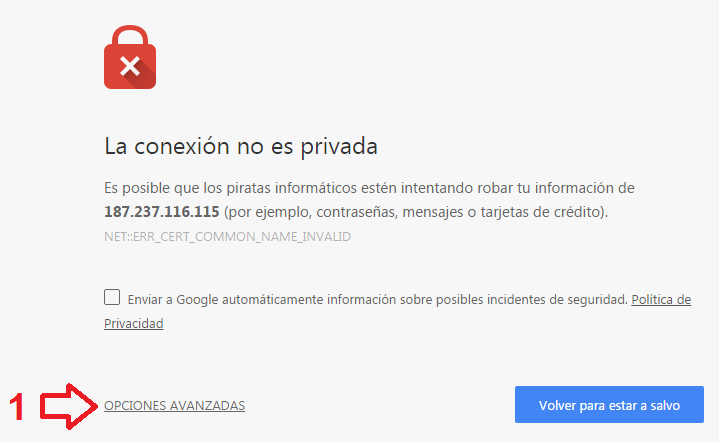The image size is (719, 442).
Task: Click the heading La conexión no es privada
Action: [241, 146]
